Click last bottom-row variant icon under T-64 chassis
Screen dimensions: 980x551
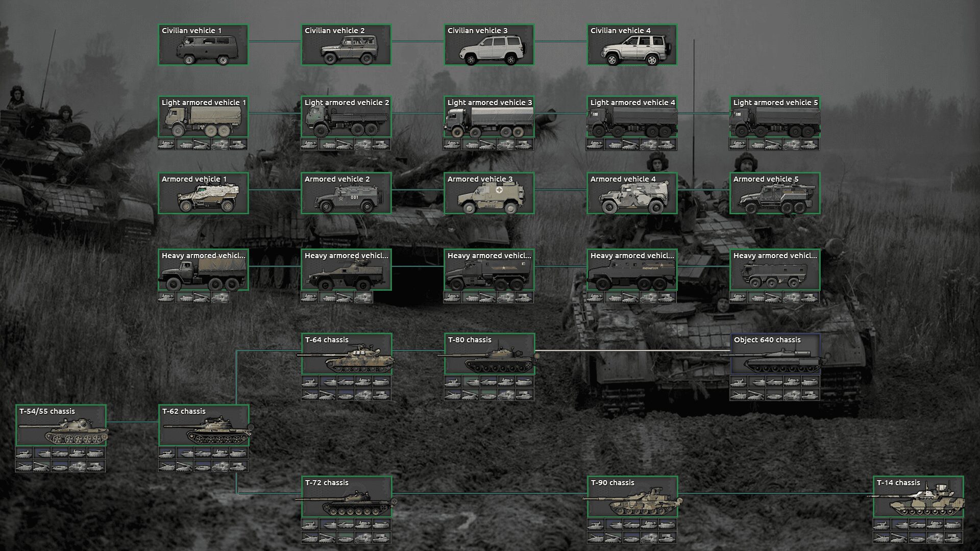tap(382, 394)
